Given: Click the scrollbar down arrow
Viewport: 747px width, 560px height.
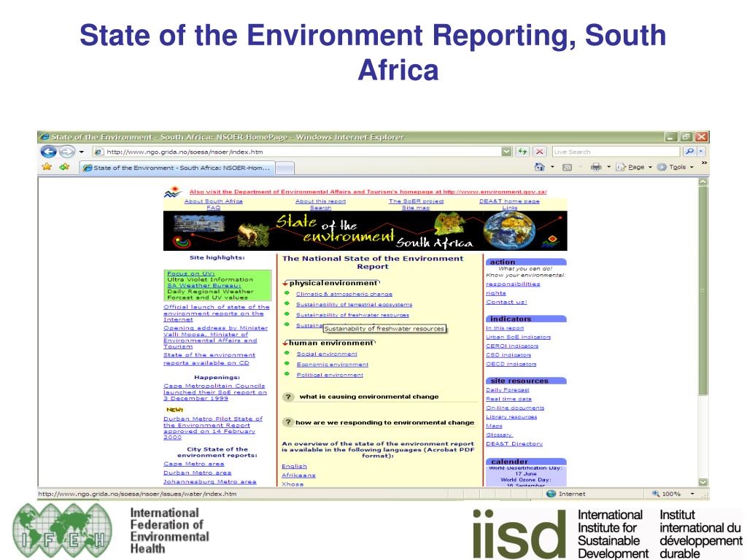Looking at the screenshot, I should [x=703, y=482].
